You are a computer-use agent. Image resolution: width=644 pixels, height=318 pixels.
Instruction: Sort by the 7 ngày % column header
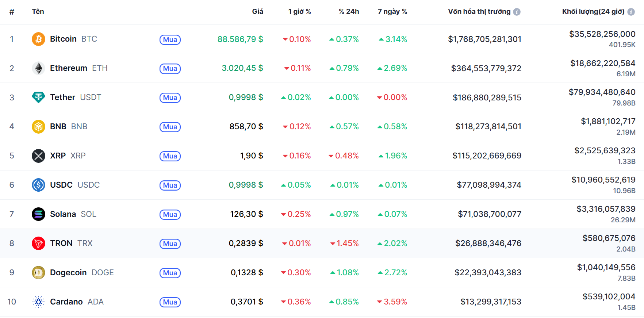point(392,12)
